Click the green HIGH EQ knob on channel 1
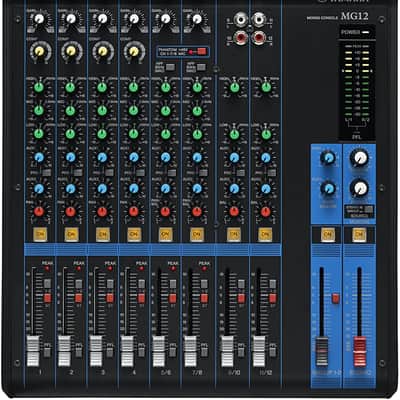400x400 pixels. point(39,88)
